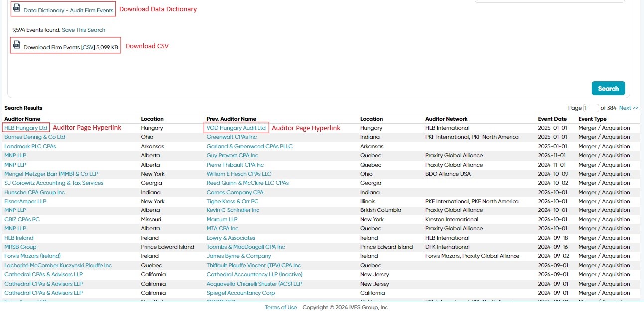
Task: Click the Auditor Network column header
Action: [x=446, y=119]
